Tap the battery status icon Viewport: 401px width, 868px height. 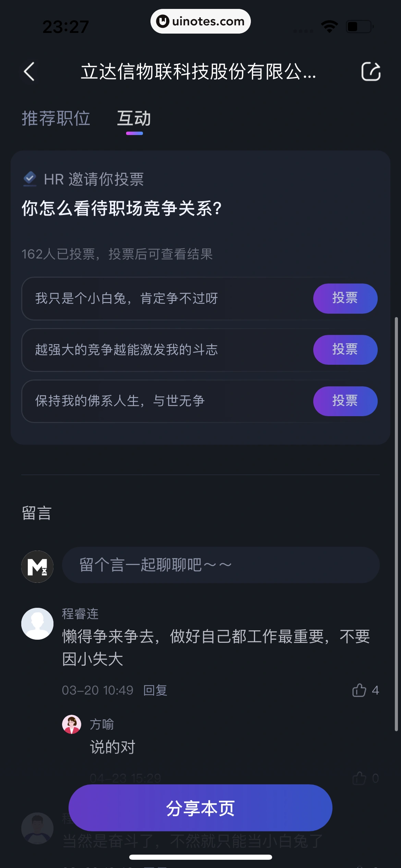pyautogui.click(x=360, y=26)
